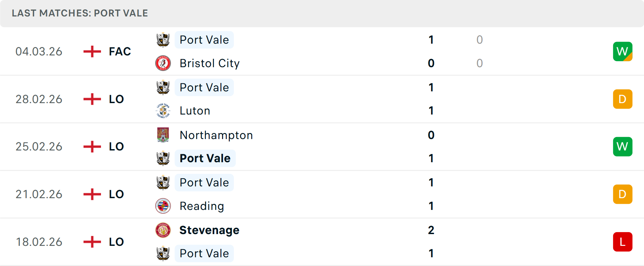
Task: Expand the LO label on the Reading match row
Action: [x=116, y=194]
